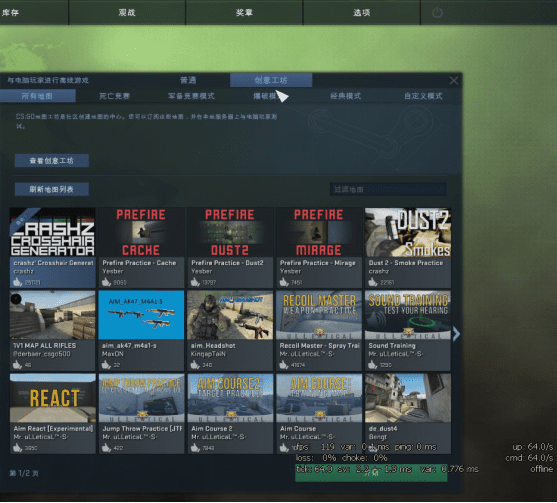This screenshot has width=557, height=503.
Task: Select the Crashz Crosshair Generator map thumbnail
Action: tap(53, 232)
